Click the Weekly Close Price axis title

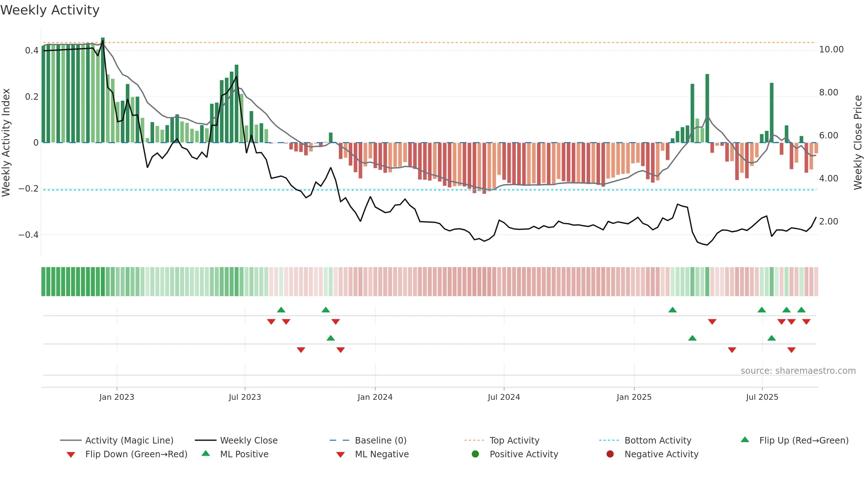click(x=858, y=142)
